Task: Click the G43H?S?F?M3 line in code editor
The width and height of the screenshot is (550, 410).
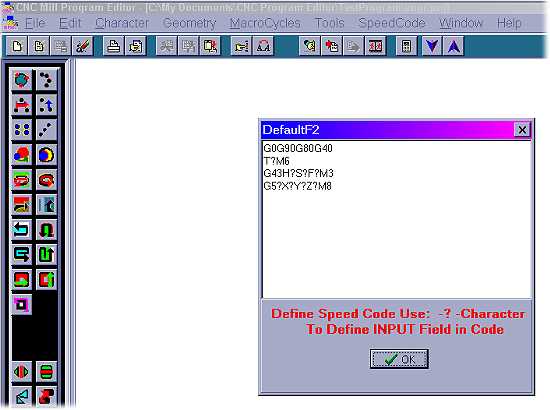Action: coord(299,173)
